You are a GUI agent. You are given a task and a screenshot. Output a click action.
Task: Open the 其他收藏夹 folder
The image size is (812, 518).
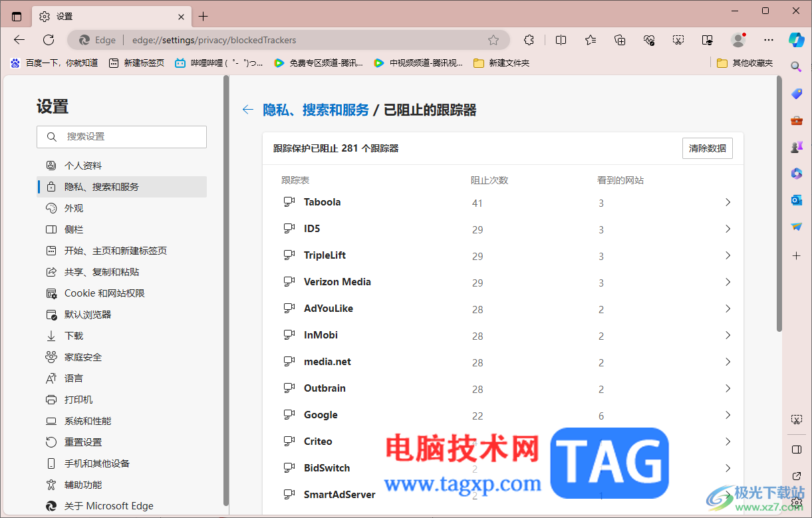point(745,63)
